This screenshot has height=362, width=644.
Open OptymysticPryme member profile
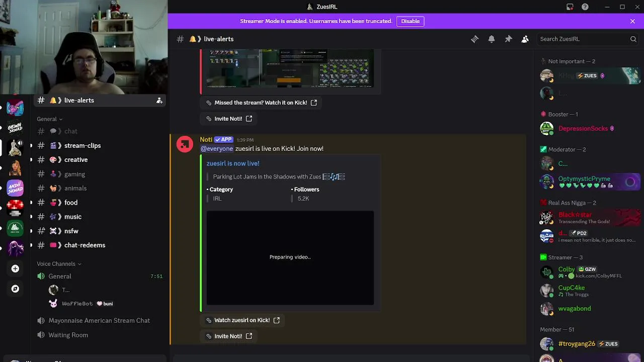click(x=589, y=182)
